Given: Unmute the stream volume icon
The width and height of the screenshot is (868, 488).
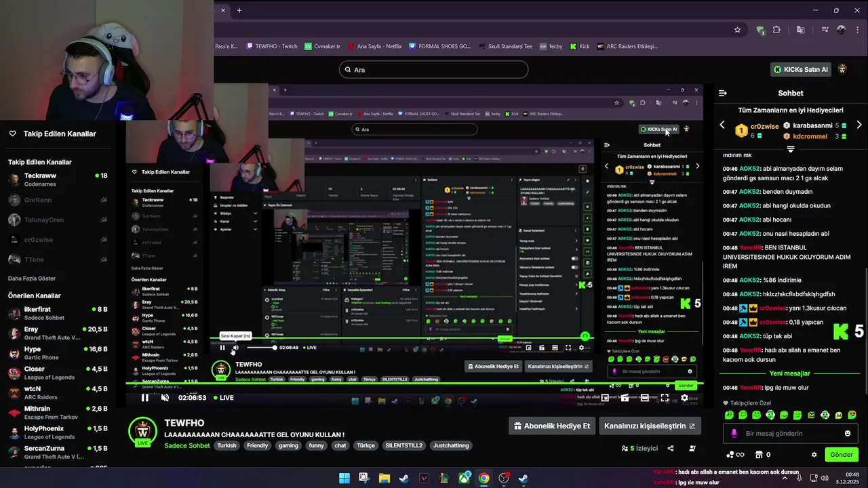Looking at the screenshot, I should tap(165, 398).
